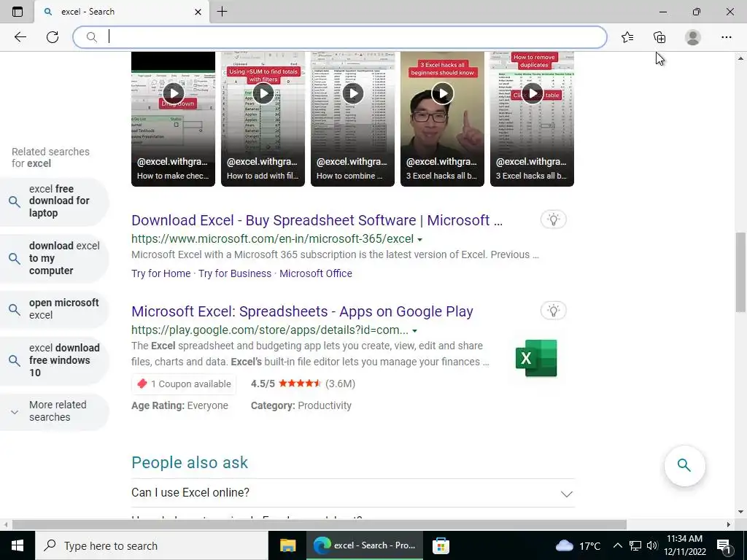Click the browser Back arrow
747x560 pixels.
[20, 37]
